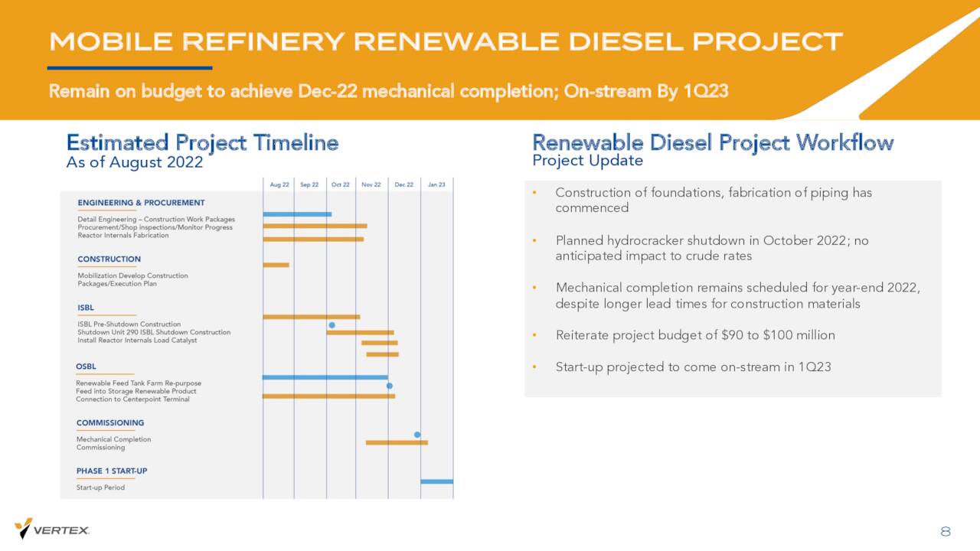Click "Install Reactor Internals Load Catalyst" line
Image resolution: width=980 pixels, height=551 pixels.
click(137, 340)
